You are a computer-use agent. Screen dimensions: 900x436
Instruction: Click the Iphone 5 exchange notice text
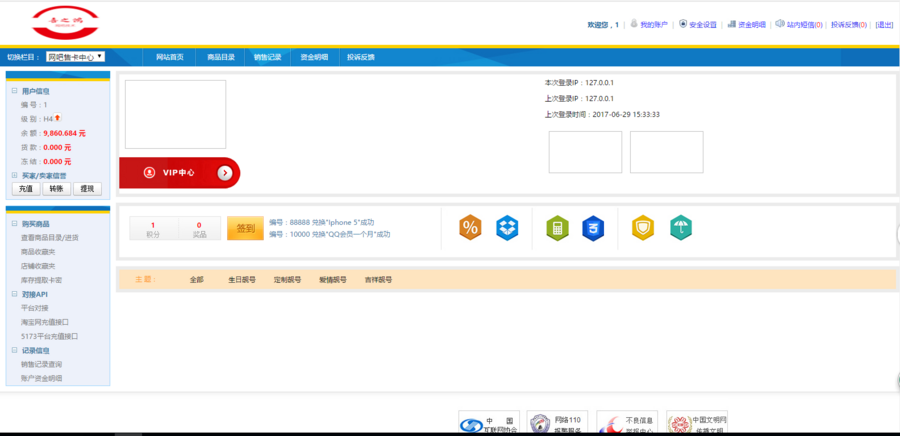(321, 222)
